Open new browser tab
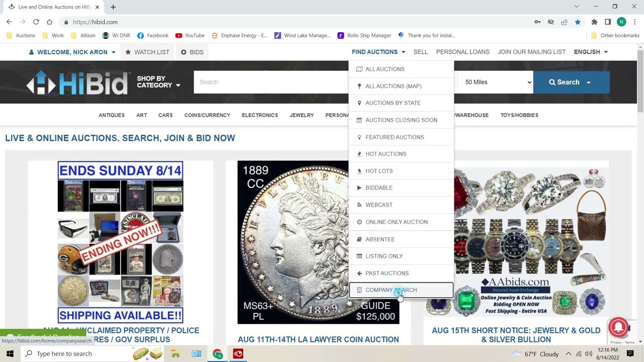 pos(113,7)
